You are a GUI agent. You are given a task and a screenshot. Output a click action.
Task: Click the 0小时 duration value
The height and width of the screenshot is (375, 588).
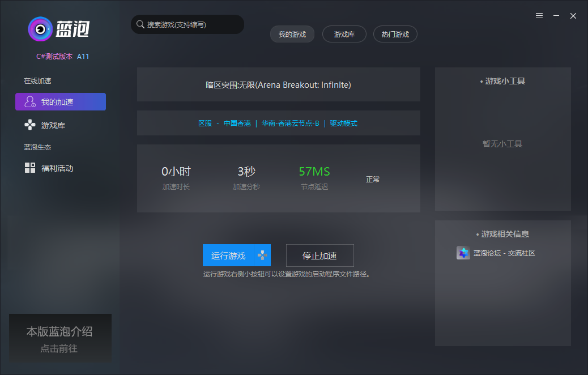[176, 172]
